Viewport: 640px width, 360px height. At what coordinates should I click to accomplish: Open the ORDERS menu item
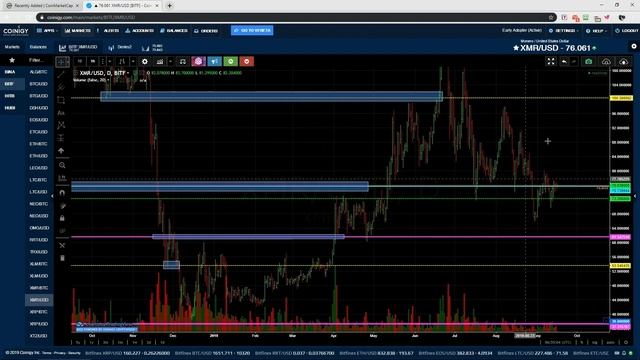[206, 31]
